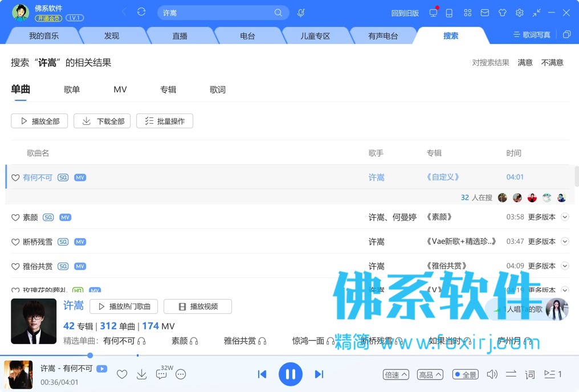The image size is (579, 392).
Task: Click the user avatar in the title bar
Action: point(21,13)
